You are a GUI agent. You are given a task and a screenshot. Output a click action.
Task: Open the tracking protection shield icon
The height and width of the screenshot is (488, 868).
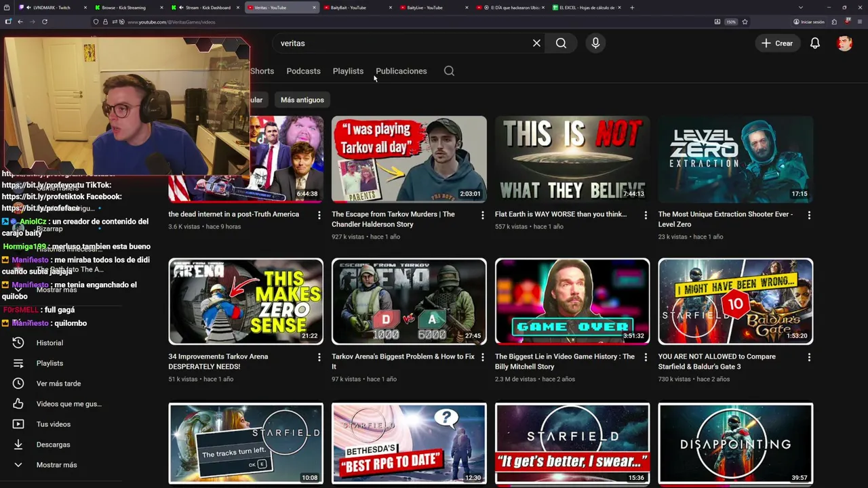click(x=96, y=22)
